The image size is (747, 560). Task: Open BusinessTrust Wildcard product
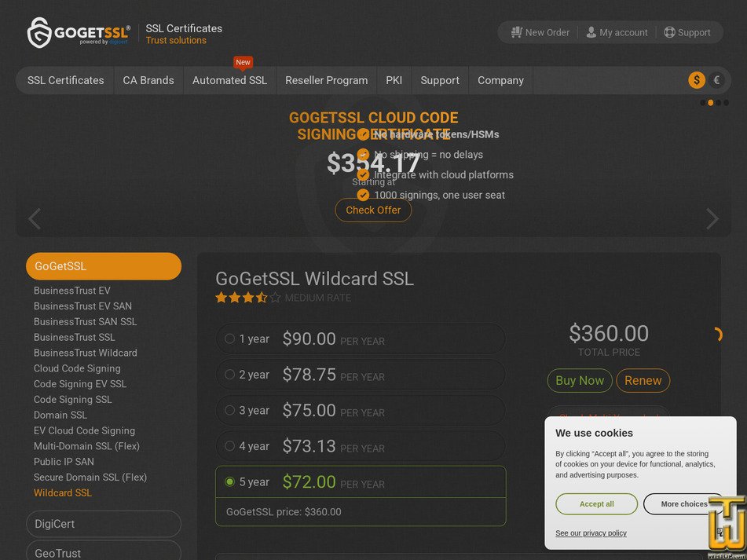[x=86, y=353]
